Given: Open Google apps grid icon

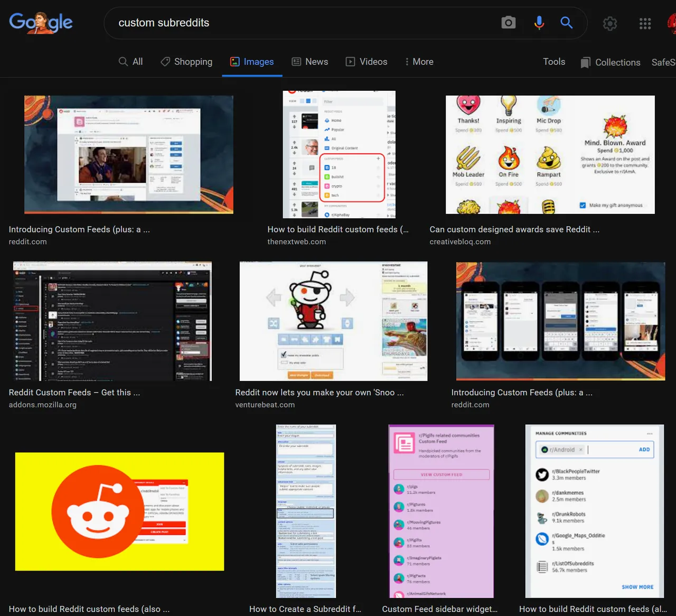Looking at the screenshot, I should tap(645, 23).
